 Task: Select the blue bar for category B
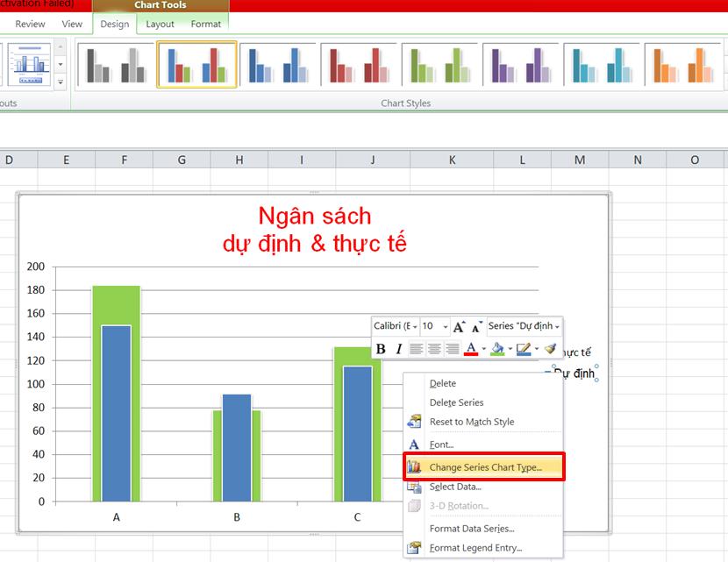(237, 448)
